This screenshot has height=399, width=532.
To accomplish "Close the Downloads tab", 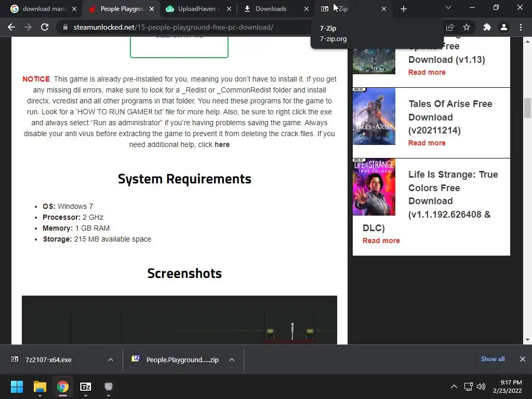I will click(x=307, y=9).
